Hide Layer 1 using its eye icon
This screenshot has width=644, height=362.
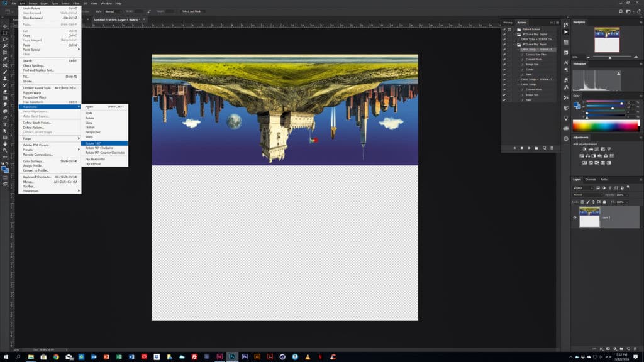(574, 217)
